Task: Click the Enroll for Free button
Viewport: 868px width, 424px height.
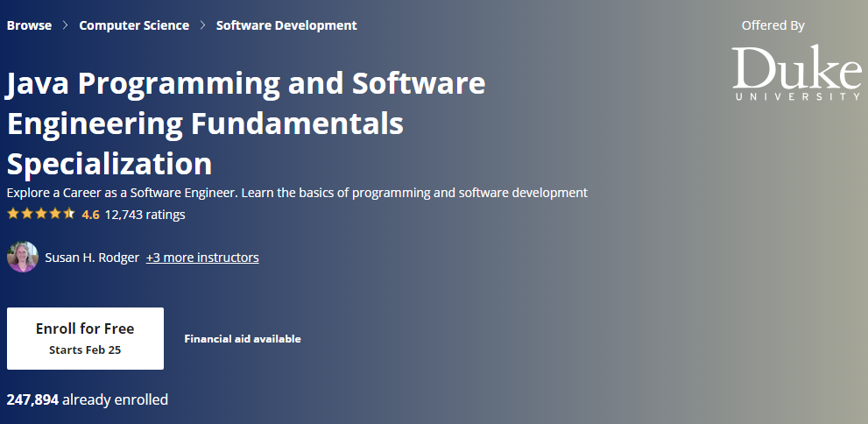Action: coord(85,338)
